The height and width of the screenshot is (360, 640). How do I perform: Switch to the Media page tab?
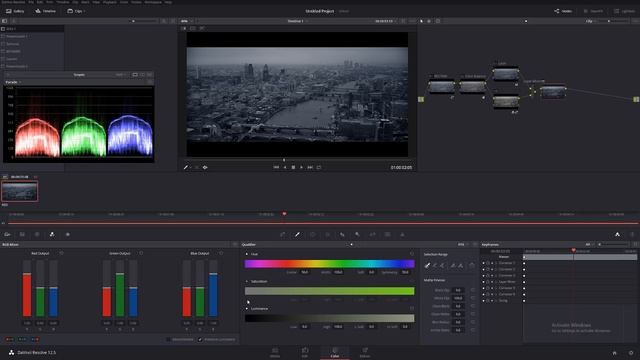(275, 352)
